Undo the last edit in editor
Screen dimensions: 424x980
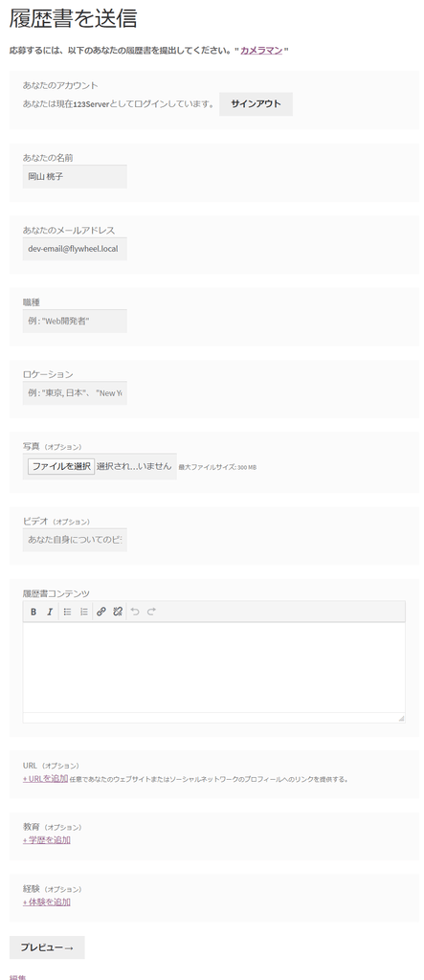[x=134, y=612]
